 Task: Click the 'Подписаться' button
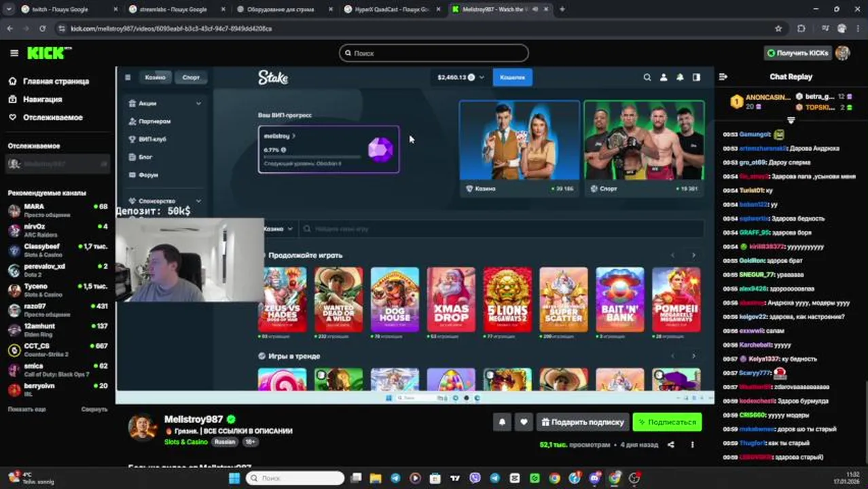point(667,422)
